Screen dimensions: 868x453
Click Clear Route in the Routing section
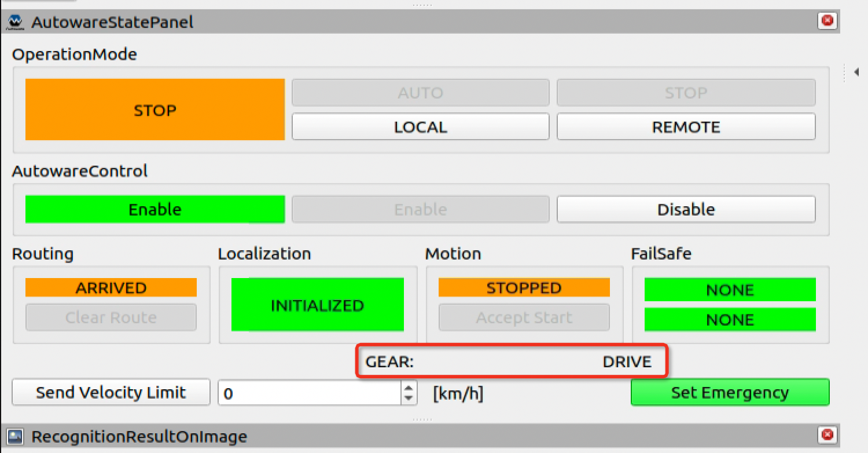coord(111,317)
